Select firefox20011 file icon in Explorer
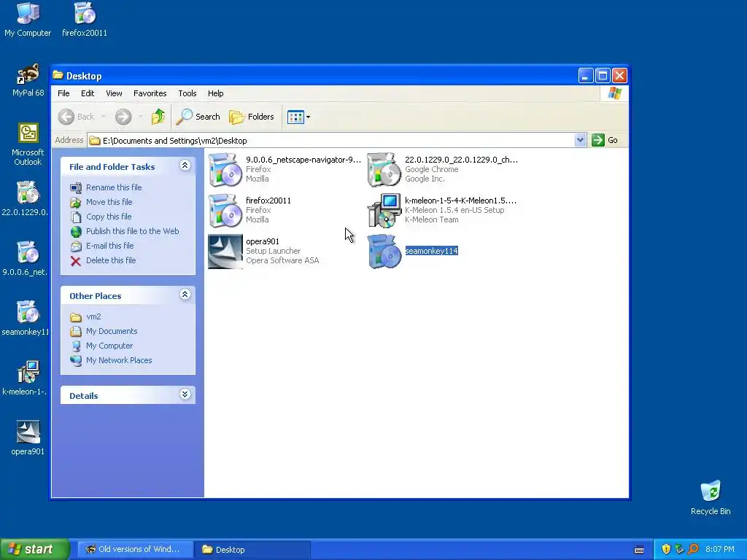 point(225,211)
